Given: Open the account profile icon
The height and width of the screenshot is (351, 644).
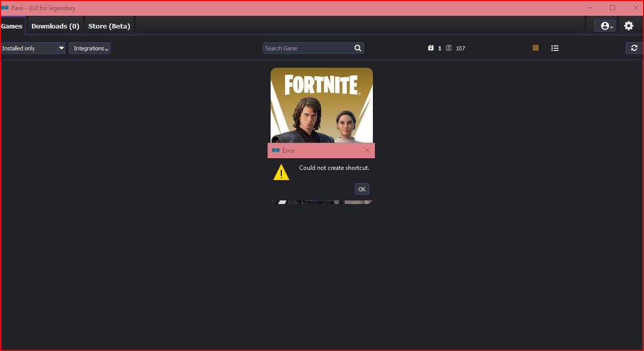Looking at the screenshot, I should [x=603, y=25].
